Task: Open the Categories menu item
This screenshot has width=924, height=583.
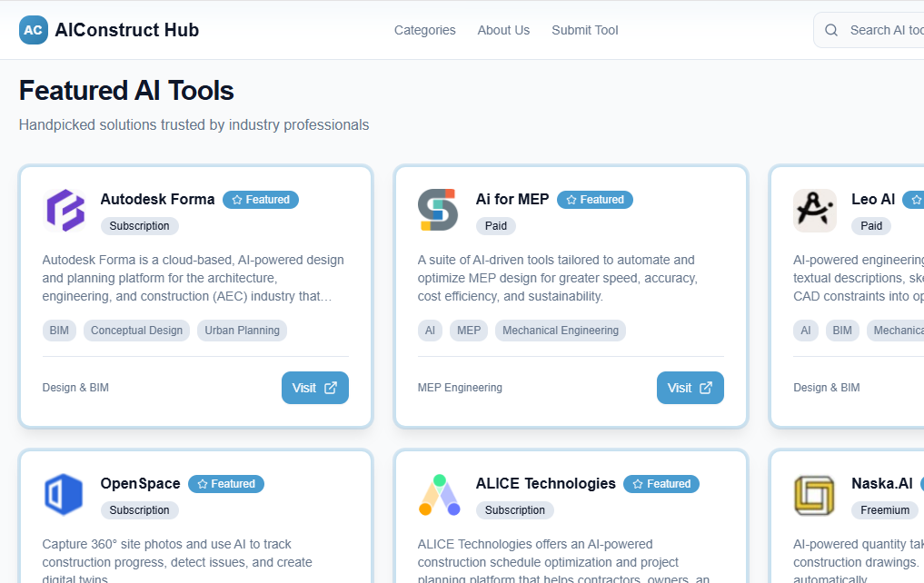Action: (424, 30)
